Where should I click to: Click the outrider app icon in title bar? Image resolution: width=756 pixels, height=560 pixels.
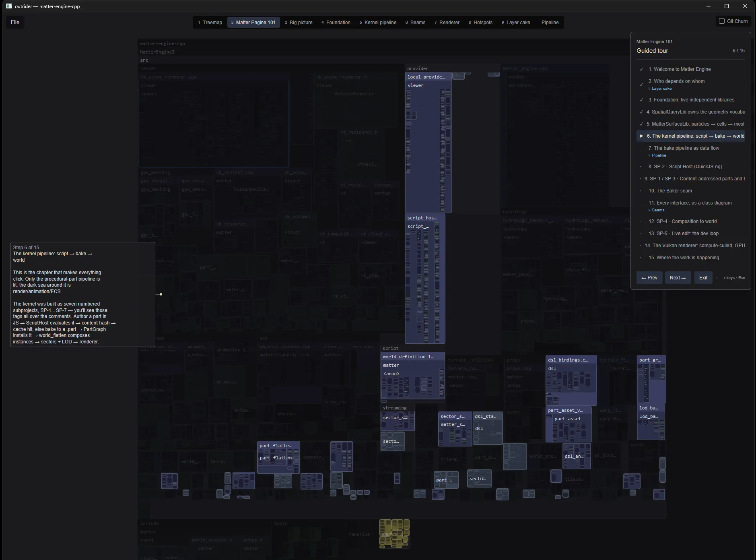(9, 6)
